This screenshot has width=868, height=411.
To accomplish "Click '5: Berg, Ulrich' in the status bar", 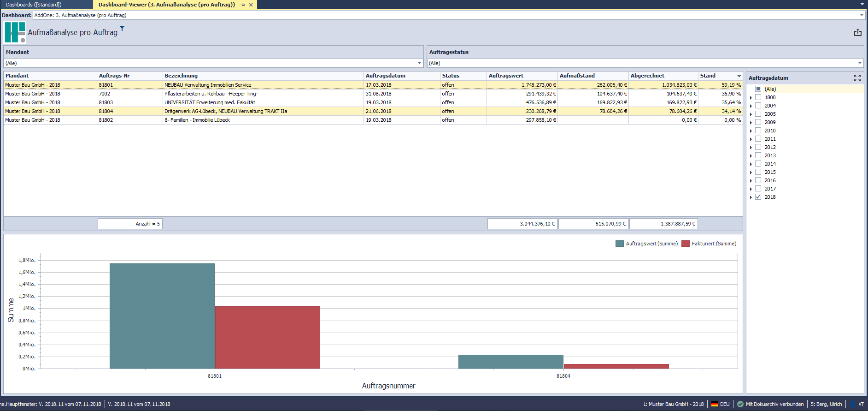I will click(826, 404).
